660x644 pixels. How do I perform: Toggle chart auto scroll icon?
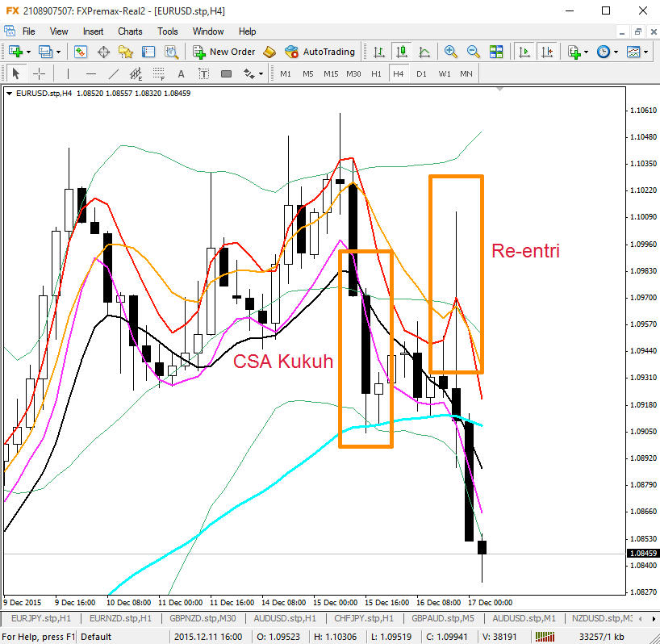524,52
